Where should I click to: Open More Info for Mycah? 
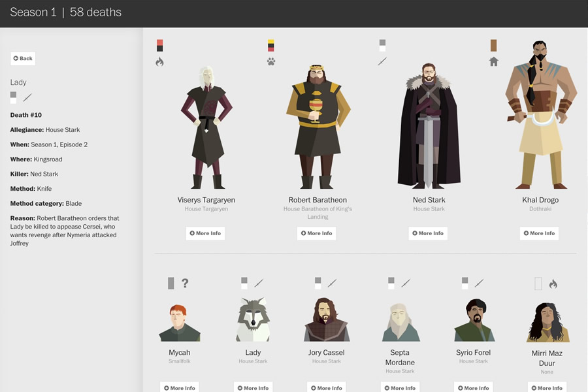pyautogui.click(x=180, y=387)
